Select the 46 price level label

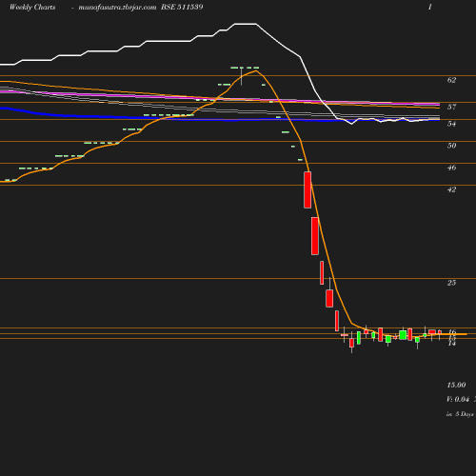451,168
